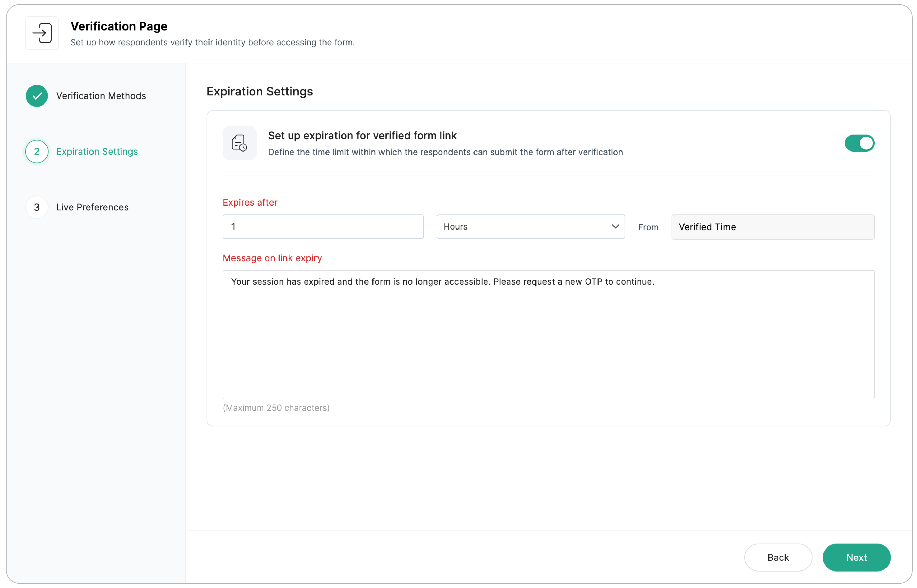The image size is (917, 588).
Task: Click the Verification Page title
Action: [x=119, y=26]
